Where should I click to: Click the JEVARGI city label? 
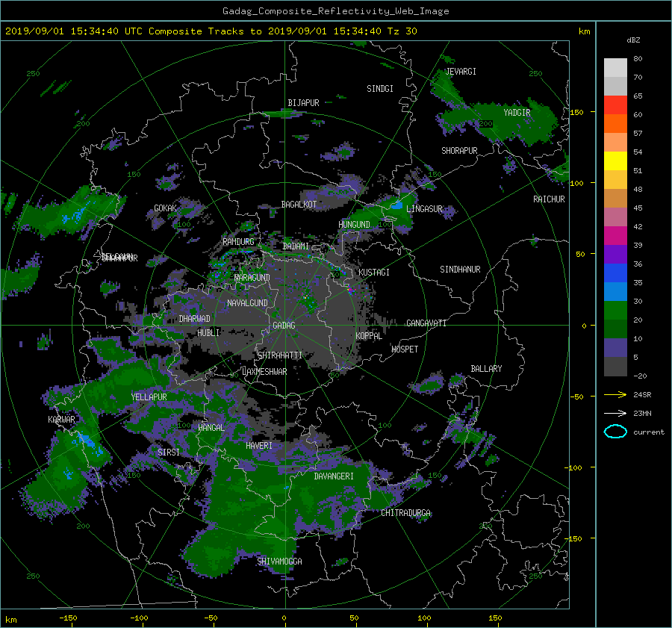coord(461,72)
